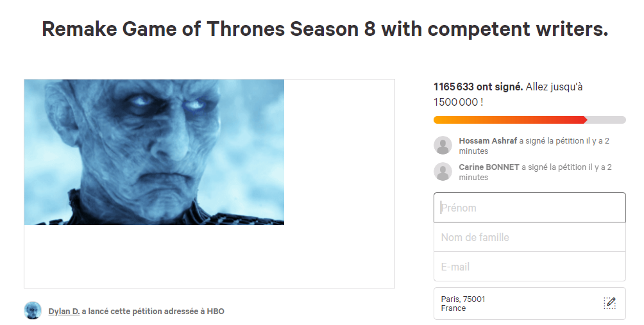This screenshot has width=644, height=325.
Task: Click the '1 165 633 ont signé' count
Action: (x=478, y=87)
